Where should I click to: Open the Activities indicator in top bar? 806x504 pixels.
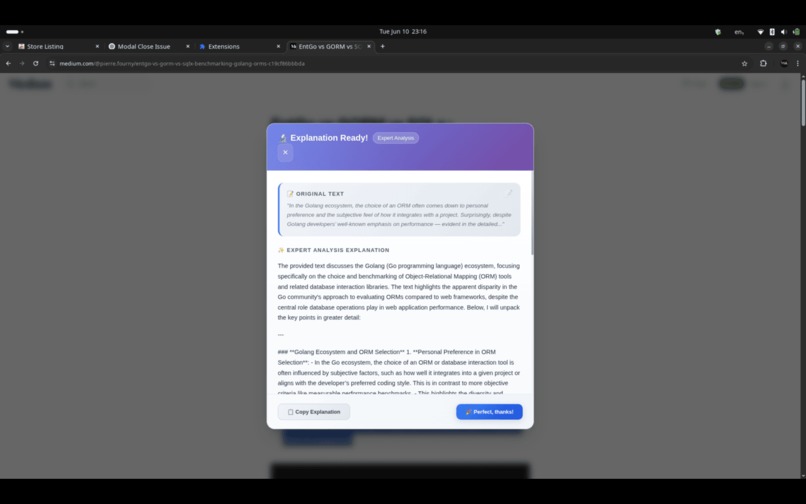14,32
